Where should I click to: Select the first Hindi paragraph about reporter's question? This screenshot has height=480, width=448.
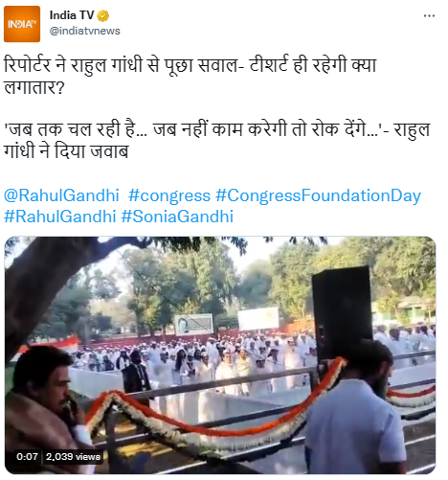click(190, 76)
